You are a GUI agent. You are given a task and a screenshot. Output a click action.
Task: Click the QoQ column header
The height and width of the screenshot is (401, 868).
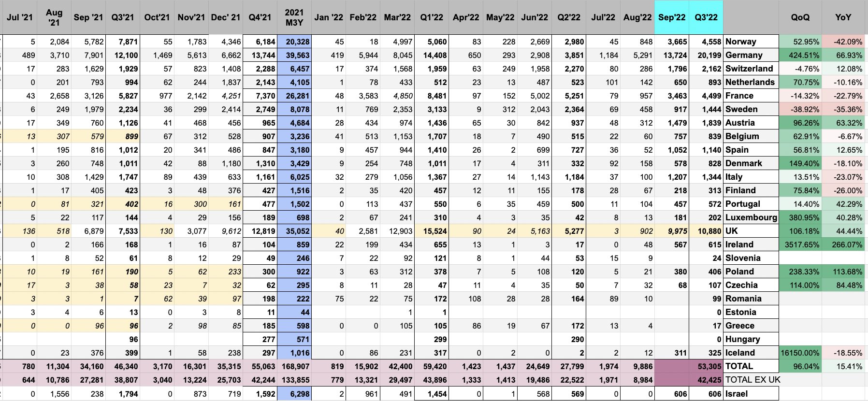coord(800,17)
